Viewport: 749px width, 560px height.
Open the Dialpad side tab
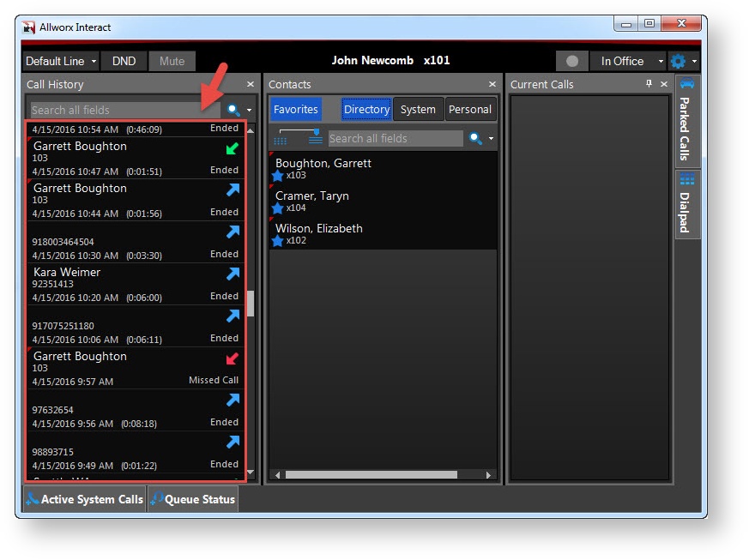[x=686, y=203]
